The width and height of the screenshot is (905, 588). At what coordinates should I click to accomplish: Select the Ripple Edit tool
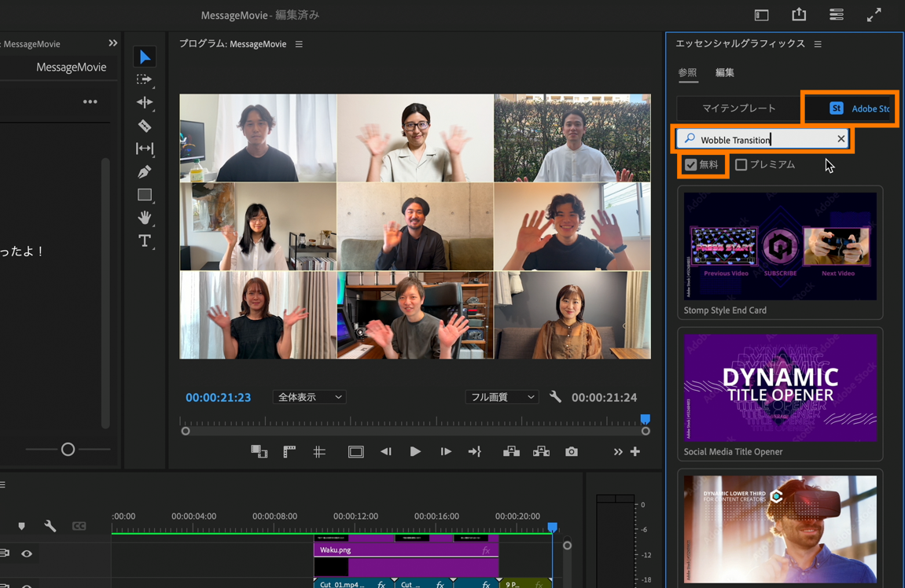pyautogui.click(x=145, y=102)
